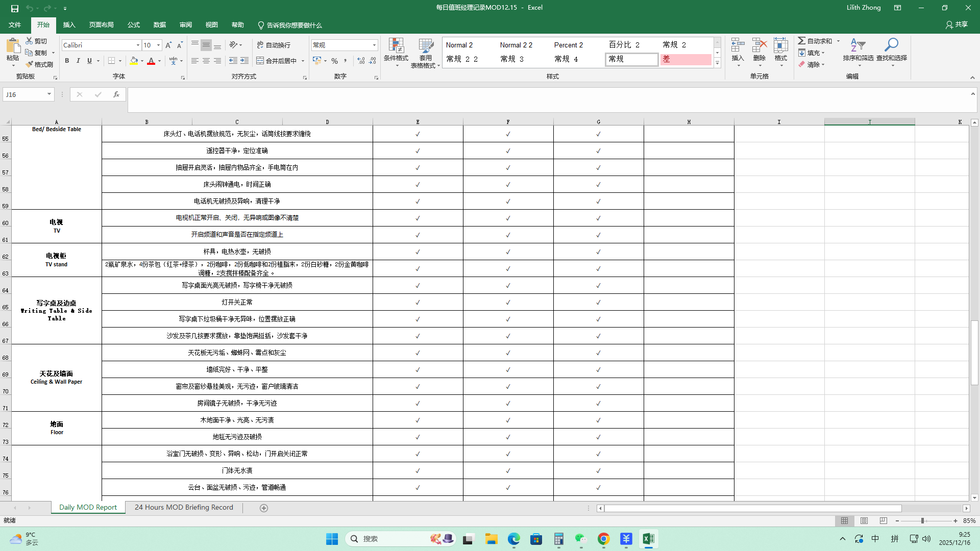The width and height of the screenshot is (980, 551).
Task: Click the Share button
Action: click(957, 24)
